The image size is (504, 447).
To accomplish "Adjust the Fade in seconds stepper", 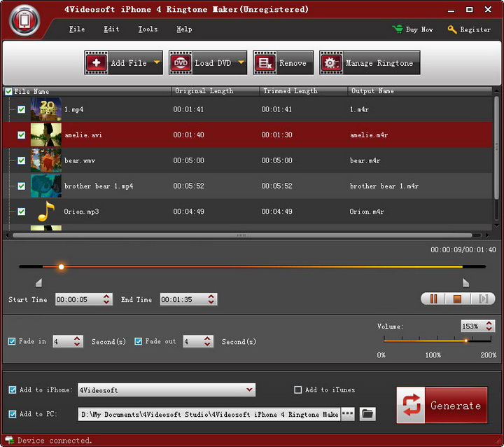I will pos(77,341).
